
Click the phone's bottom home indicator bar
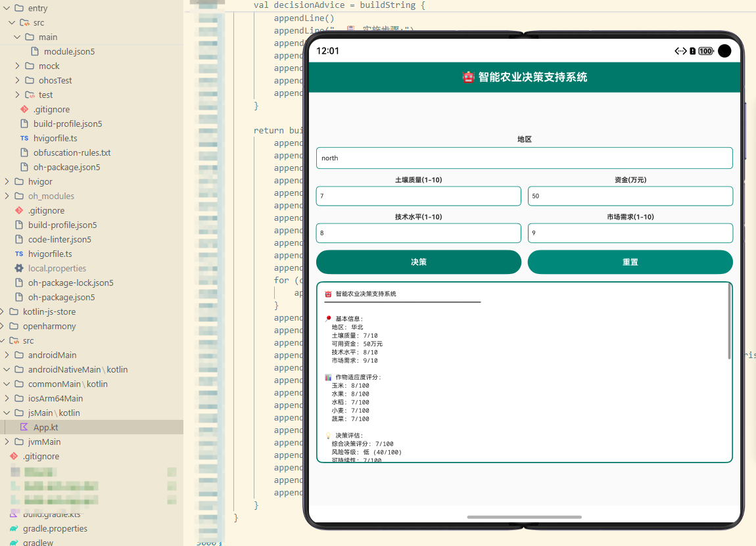[x=525, y=517]
